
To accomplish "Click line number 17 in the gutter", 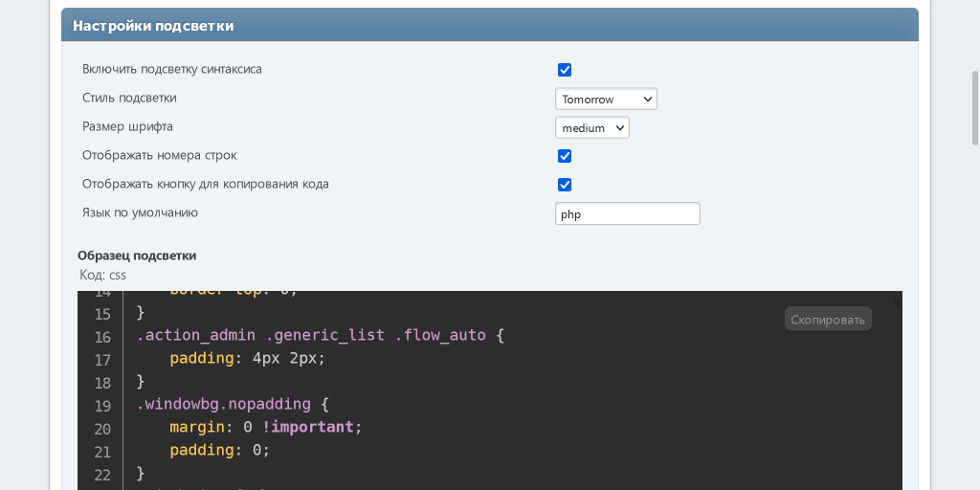I will (102, 360).
